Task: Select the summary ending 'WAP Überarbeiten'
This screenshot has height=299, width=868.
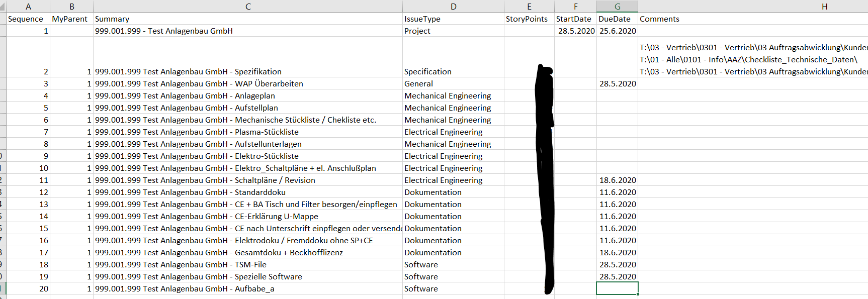Action: tap(248, 83)
